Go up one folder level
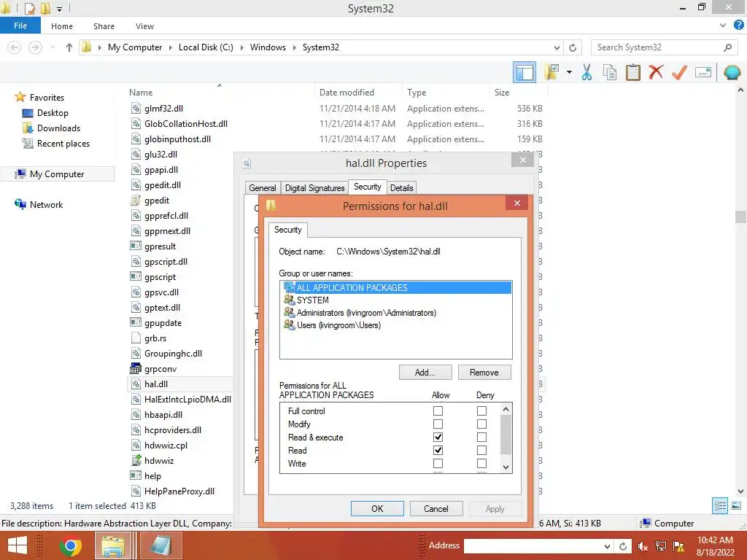The image size is (747, 560). point(69,47)
